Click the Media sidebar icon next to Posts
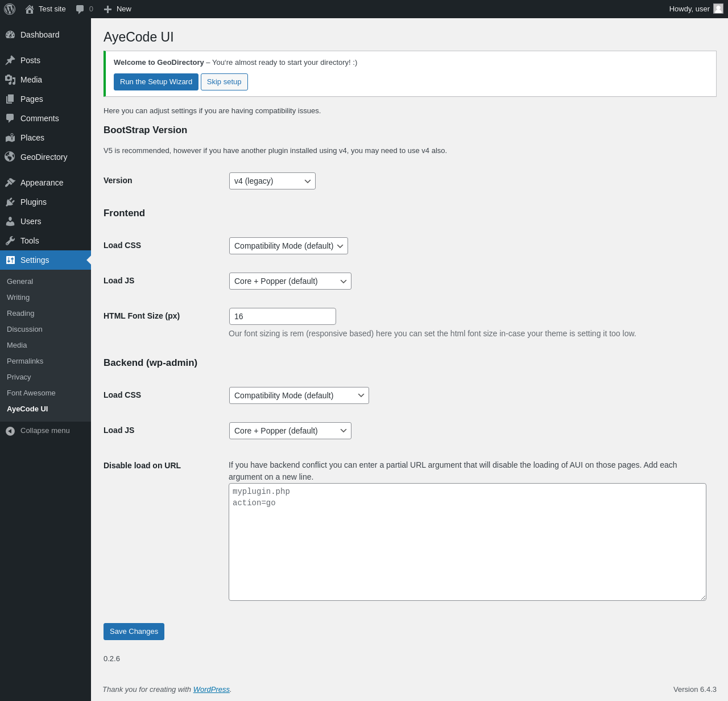The height and width of the screenshot is (701, 728). pyautogui.click(x=10, y=80)
